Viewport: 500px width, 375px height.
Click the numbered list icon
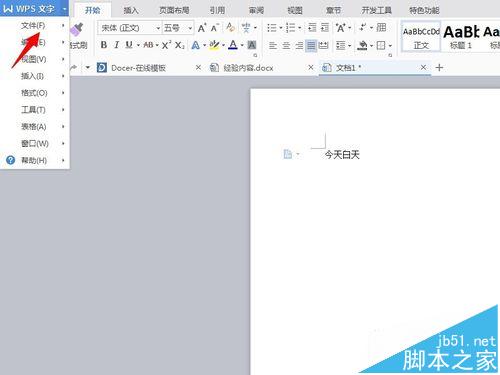click(x=291, y=28)
